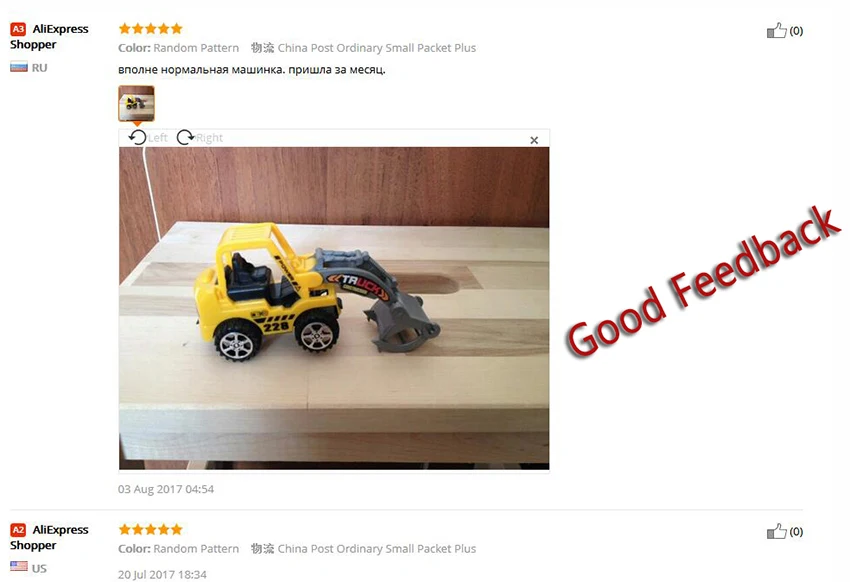Click the enlarged yellow toy truck image

click(x=334, y=308)
